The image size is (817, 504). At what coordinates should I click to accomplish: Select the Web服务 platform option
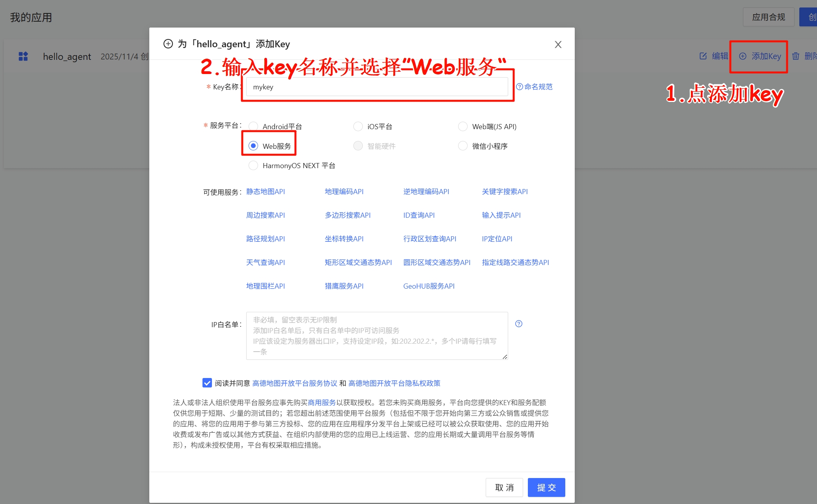[x=253, y=146]
